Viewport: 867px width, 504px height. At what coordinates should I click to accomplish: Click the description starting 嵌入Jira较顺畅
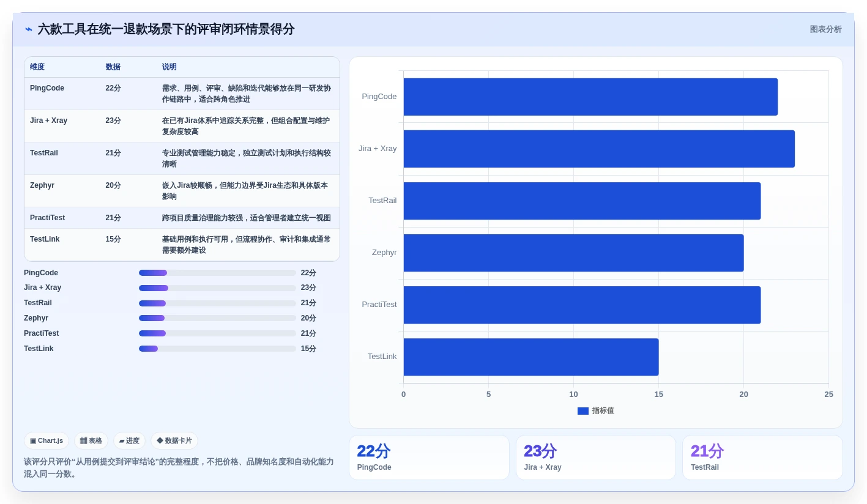tap(245, 191)
